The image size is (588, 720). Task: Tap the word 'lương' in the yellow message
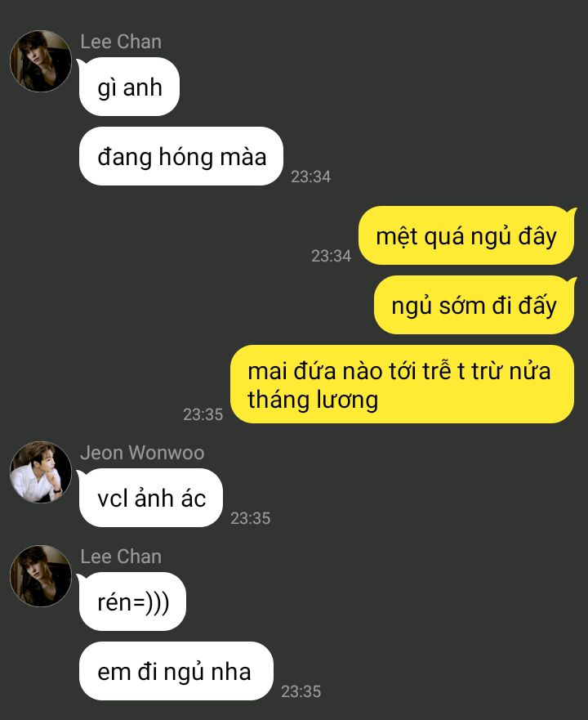point(346,400)
